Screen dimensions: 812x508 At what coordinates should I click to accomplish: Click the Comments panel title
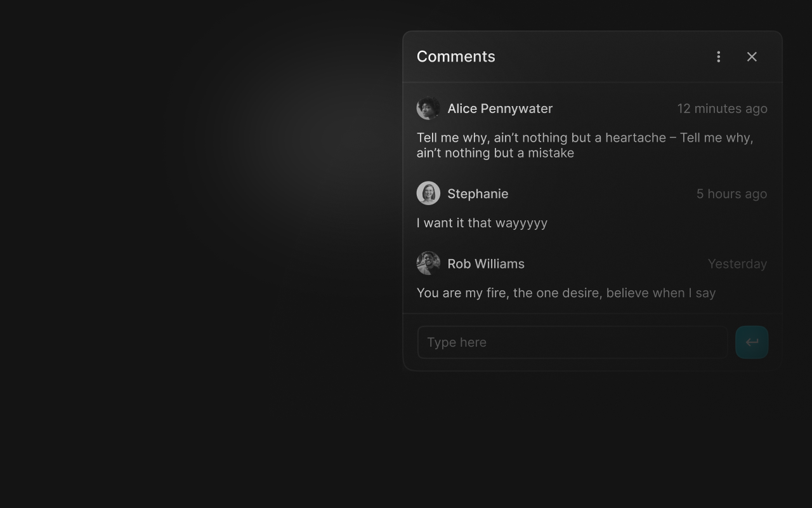(455, 57)
